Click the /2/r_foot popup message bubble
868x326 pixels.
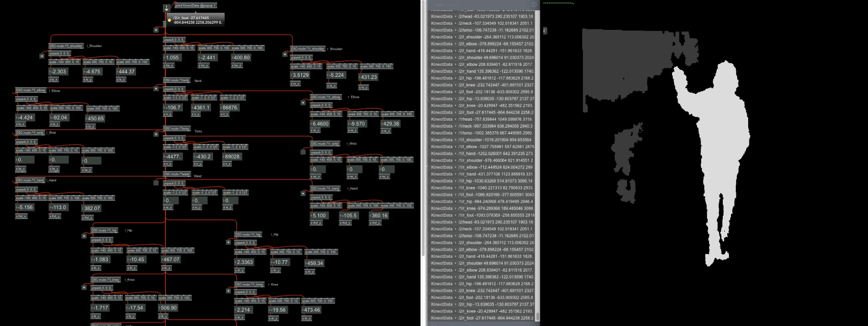[x=196, y=20]
